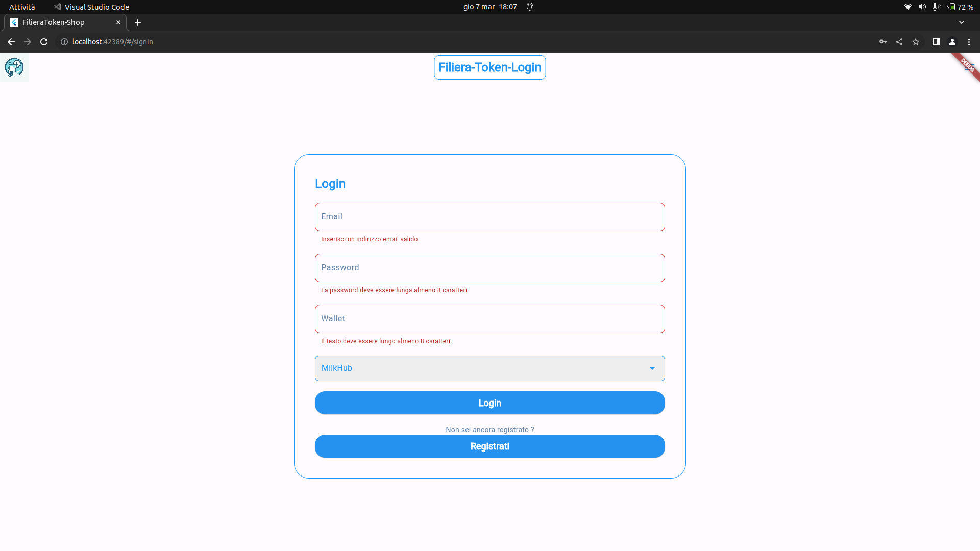Open tab search chevron
The width and height of the screenshot is (980, 551).
[962, 22]
